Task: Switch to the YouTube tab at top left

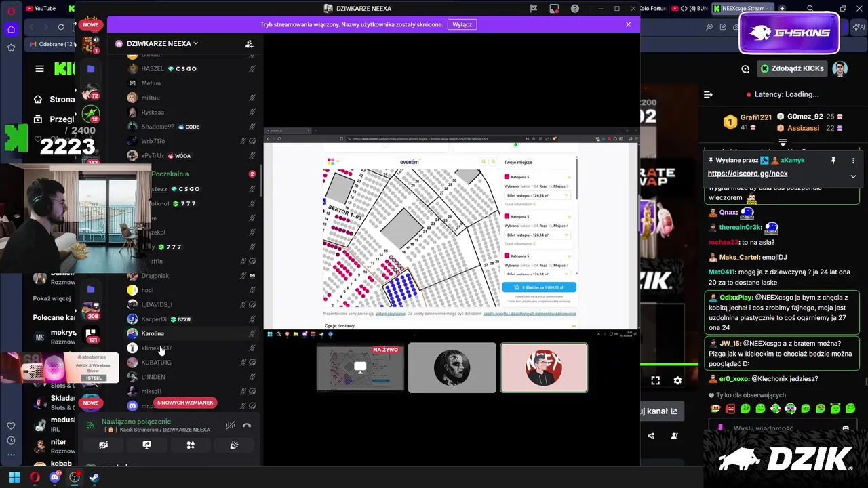Action: click(41, 8)
